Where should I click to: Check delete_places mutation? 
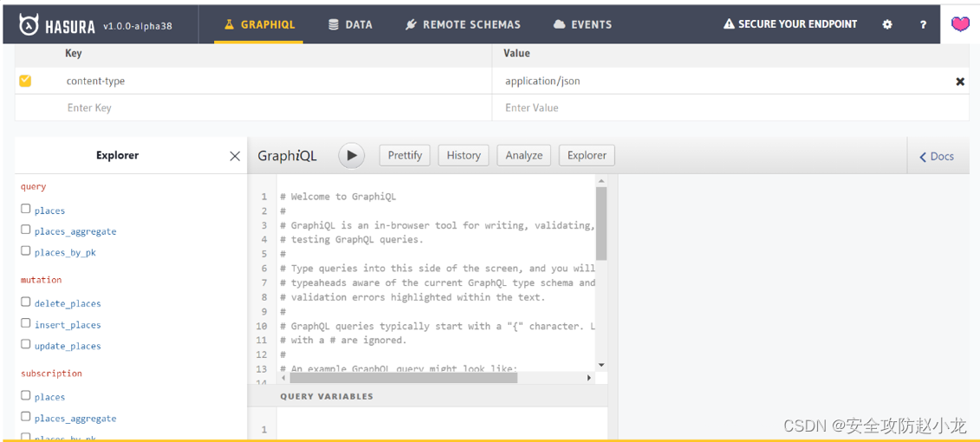point(26,302)
